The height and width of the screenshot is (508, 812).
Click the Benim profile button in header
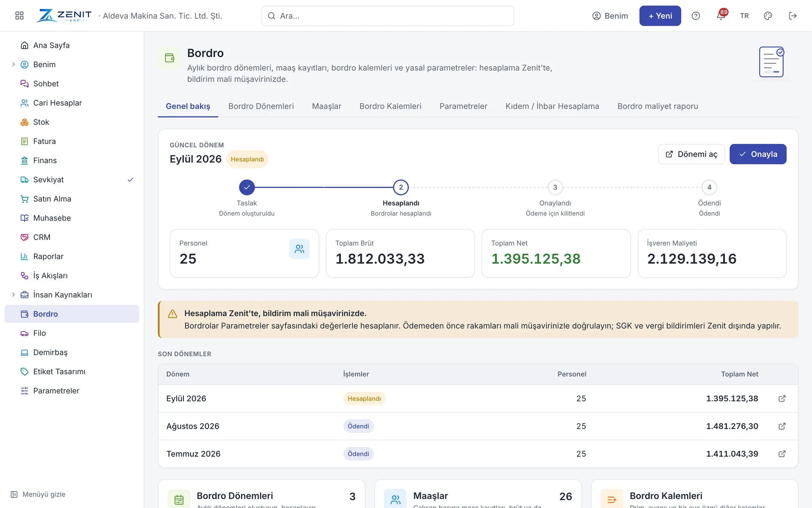click(610, 16)
